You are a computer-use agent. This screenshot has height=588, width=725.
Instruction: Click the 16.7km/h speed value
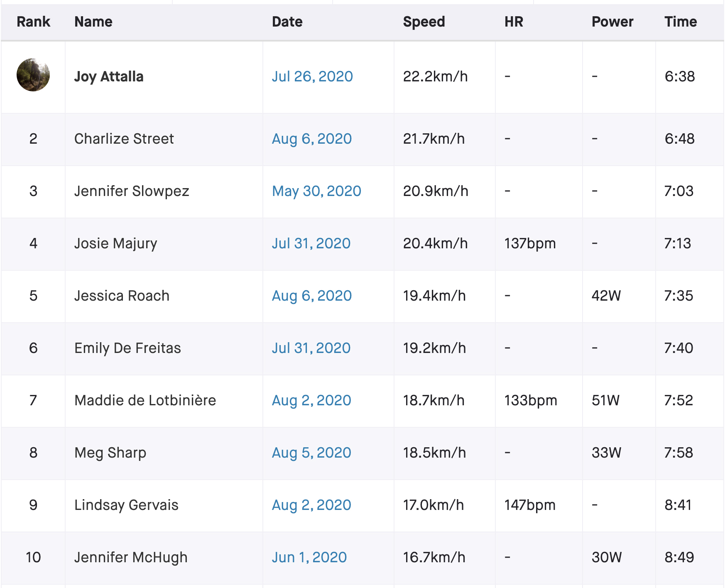point(434,557)
